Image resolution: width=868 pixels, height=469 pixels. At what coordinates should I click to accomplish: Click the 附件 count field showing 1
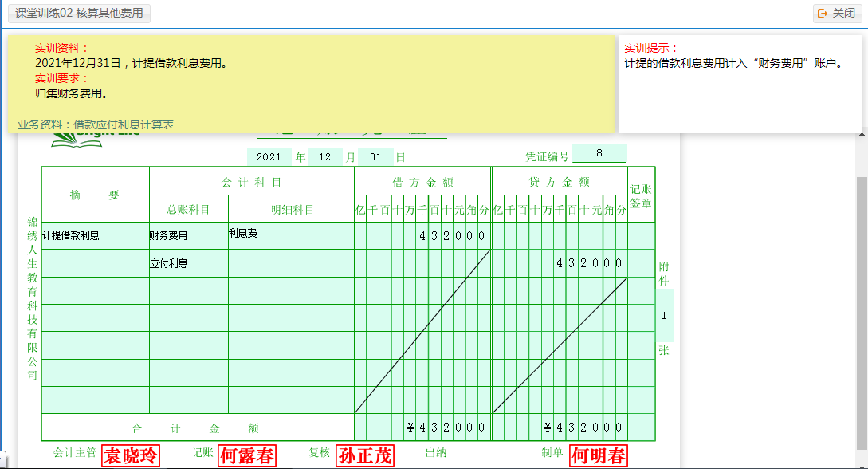[664, 316]
